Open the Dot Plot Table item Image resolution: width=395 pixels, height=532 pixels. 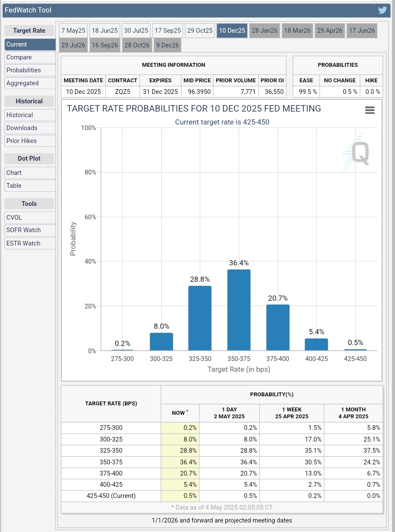click(30, 186)
